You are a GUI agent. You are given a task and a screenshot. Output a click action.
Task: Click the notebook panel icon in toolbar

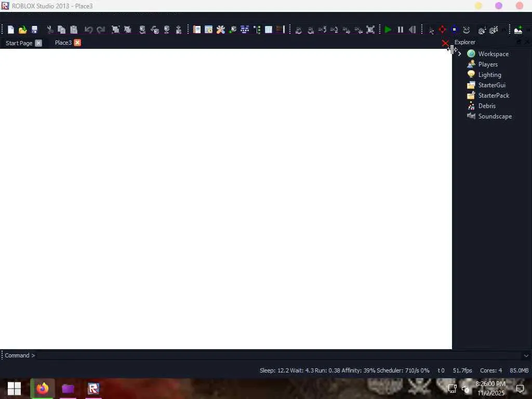click(x=197, y=30)
